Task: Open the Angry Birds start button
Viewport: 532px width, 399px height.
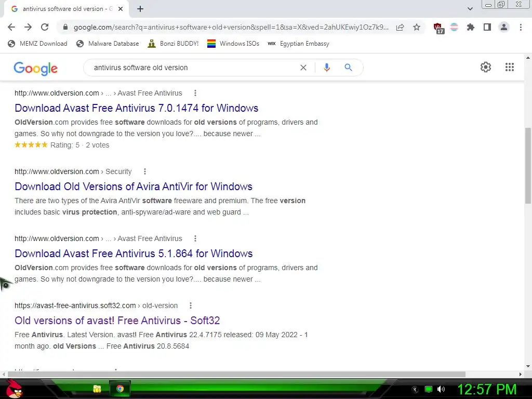Action: (x=14, y=389)
